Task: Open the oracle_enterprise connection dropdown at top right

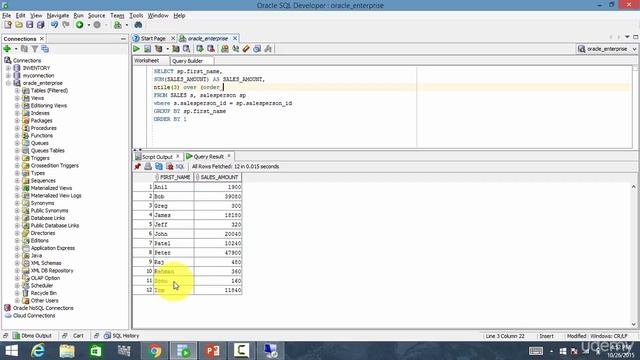Action: pos(634,49)
